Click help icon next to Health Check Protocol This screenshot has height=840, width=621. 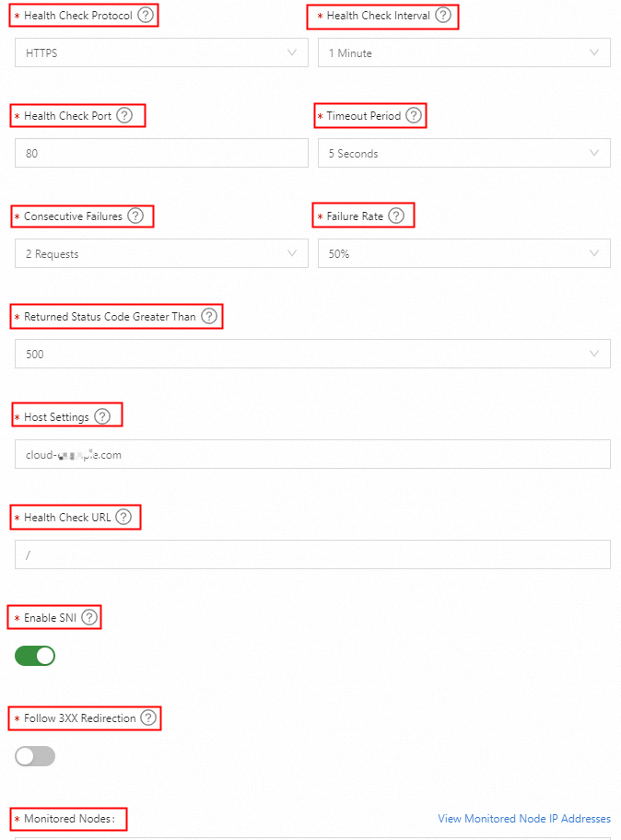145,15
